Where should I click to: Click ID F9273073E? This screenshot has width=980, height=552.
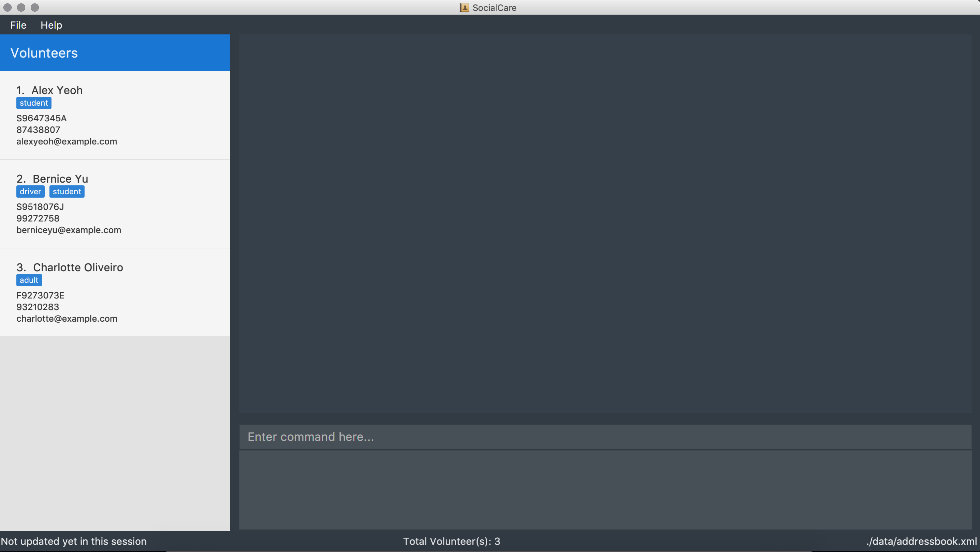coord(40,295)
